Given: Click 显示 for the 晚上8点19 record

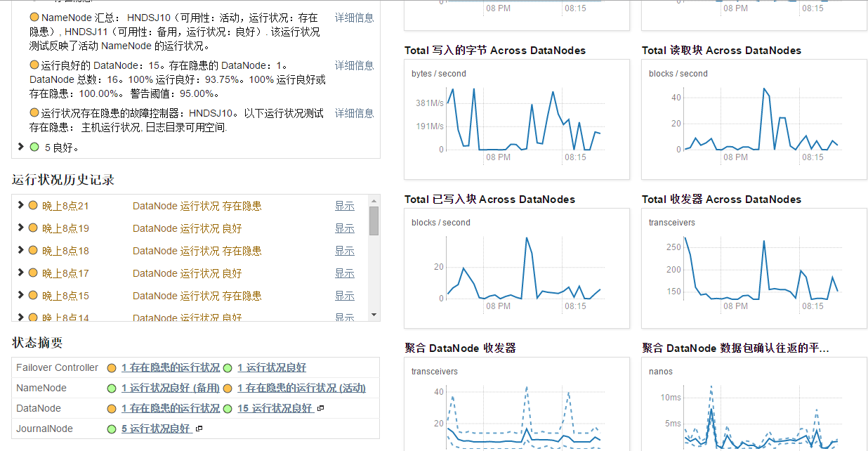Looking at the screenshot, I should (x=345, y=228).
